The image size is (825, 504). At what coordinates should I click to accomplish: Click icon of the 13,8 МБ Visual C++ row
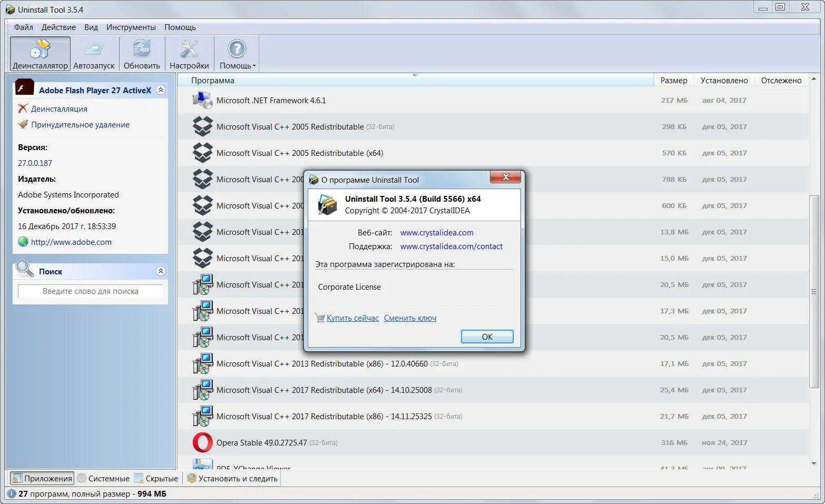pyautogui.click(x=202, y=232)
